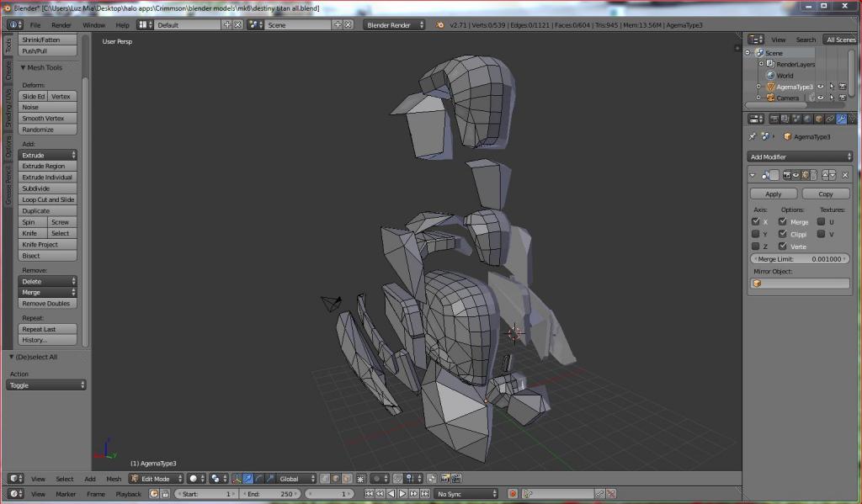Hide AgemaType3 using its eye icon
This screenshot has height=504, width=862.
point(820,87)
